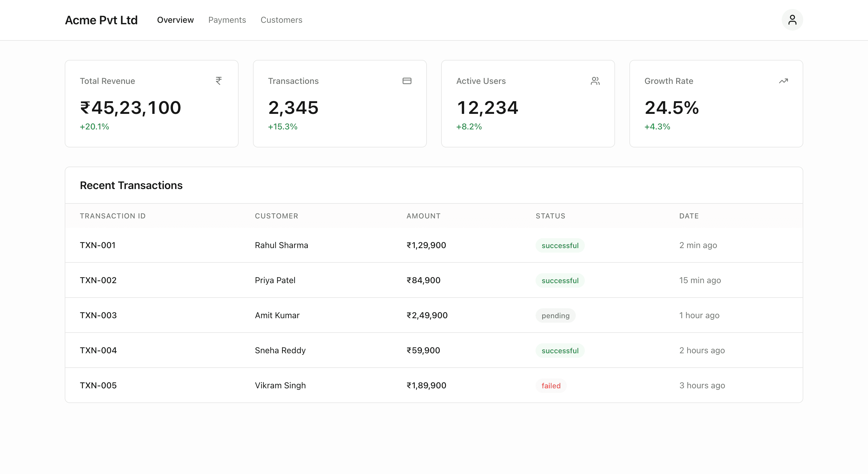Select the Overview tab

pos(175,19)
